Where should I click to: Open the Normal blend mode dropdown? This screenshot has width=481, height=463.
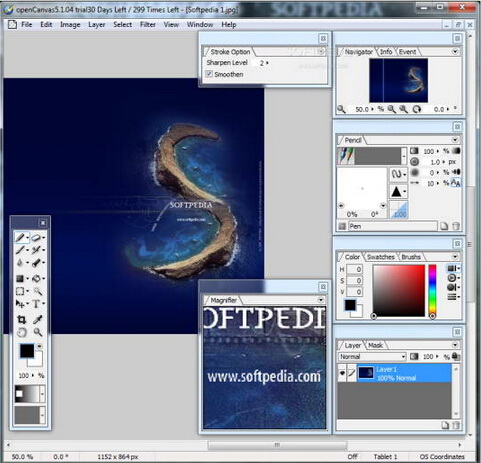372,357
